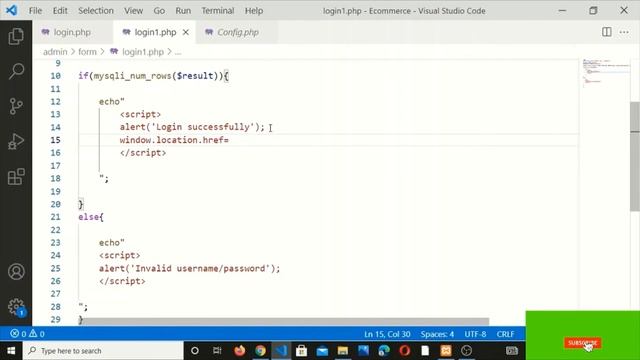Click the end of line 15 after href=
The height and width of the screenshot is (360, 640).
coord(229,140)
